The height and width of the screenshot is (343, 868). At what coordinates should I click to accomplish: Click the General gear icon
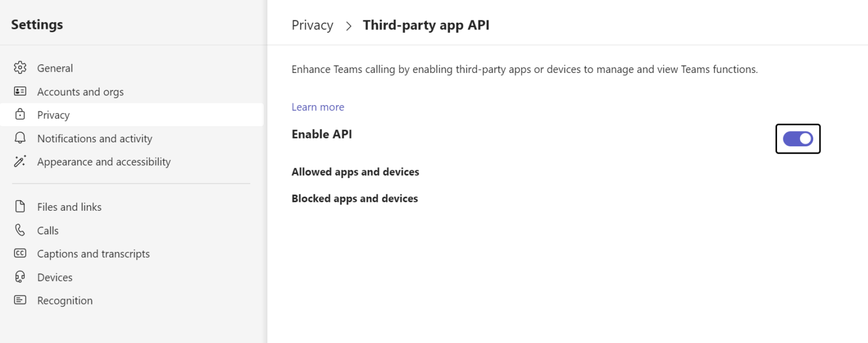click(x=20, y=68)
